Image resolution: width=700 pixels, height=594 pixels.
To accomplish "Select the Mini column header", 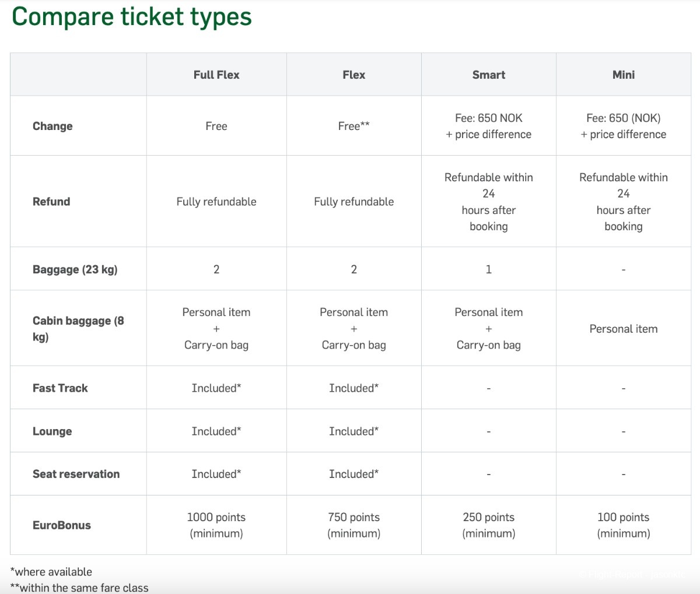I will tap(624, 75).
